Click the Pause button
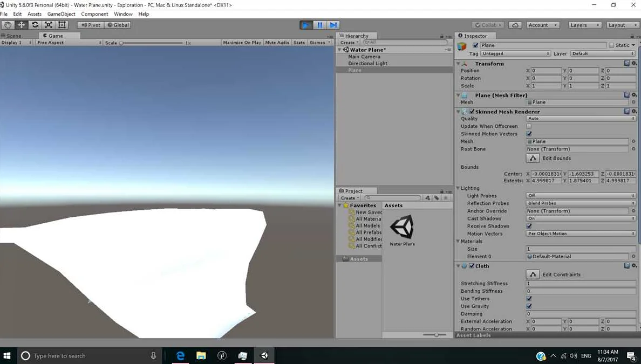The width and height of the screenshot is (641, 364). point(319,25)
